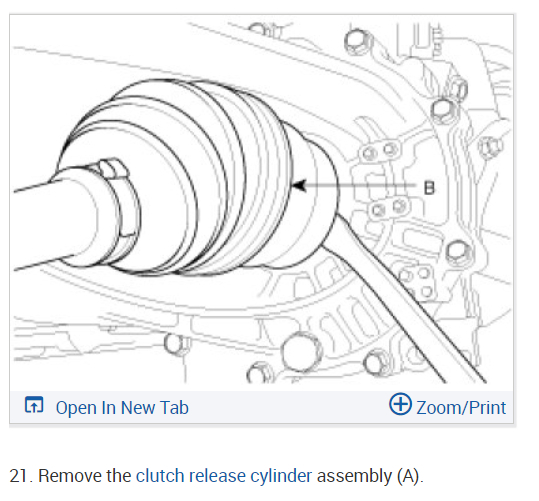This screenshot has height=501, width=539.
Task: Open the diagram via Open In New Tab text
Action: (x=122, y=408)
